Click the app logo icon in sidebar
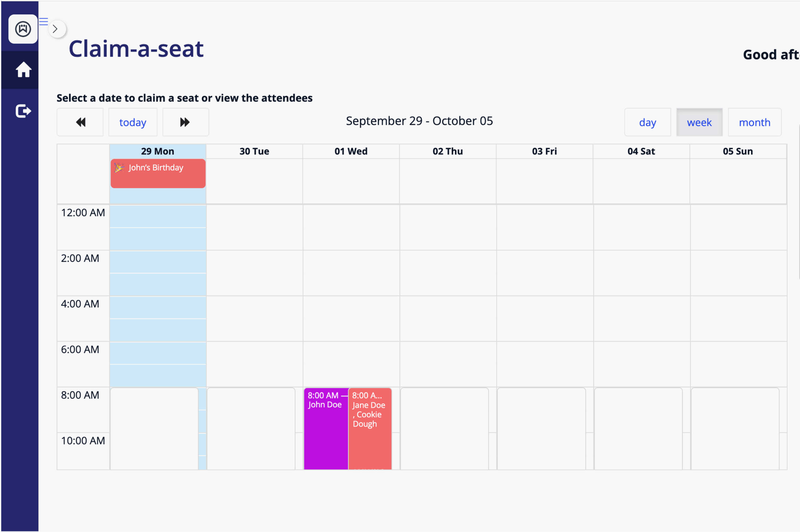 pyautogui.click(x=23, y=29)
